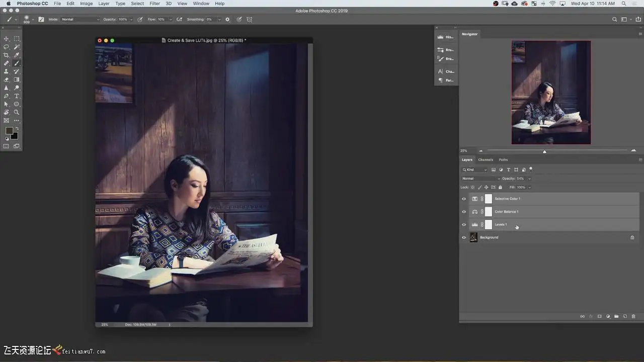Pick the Horizontal Type tool
This screenshot has width=644, height=362.
pos(17,96)
